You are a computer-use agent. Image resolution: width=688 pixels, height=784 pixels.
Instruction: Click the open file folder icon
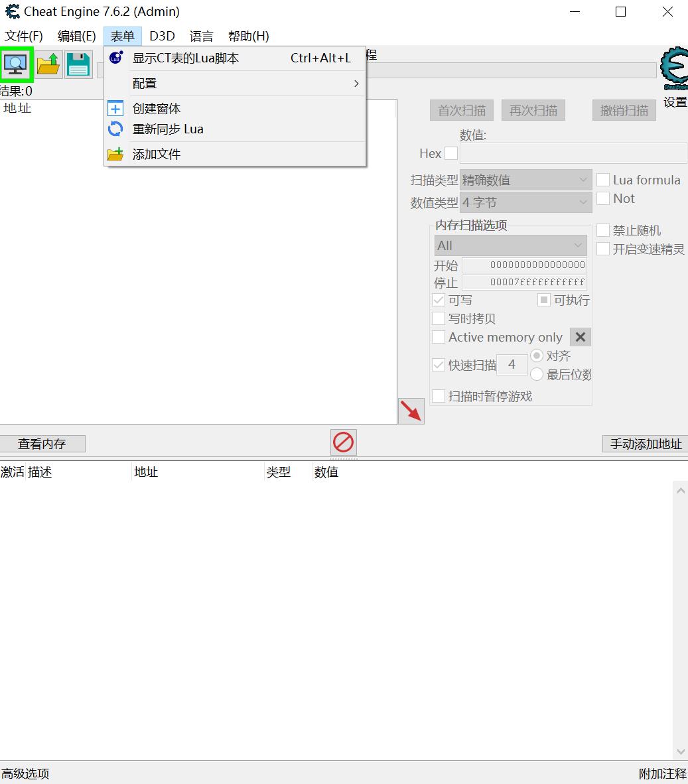(48, 64)
